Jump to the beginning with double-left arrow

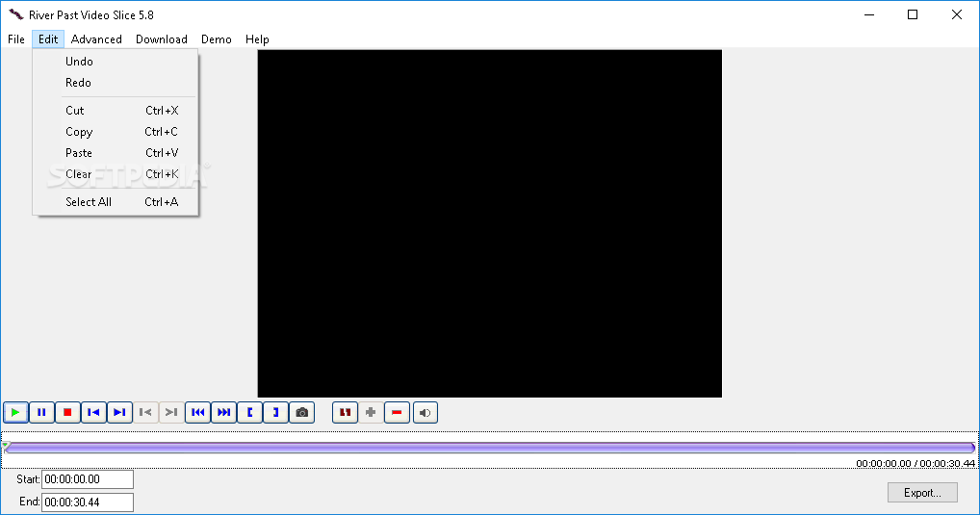[x=197, y=413]
